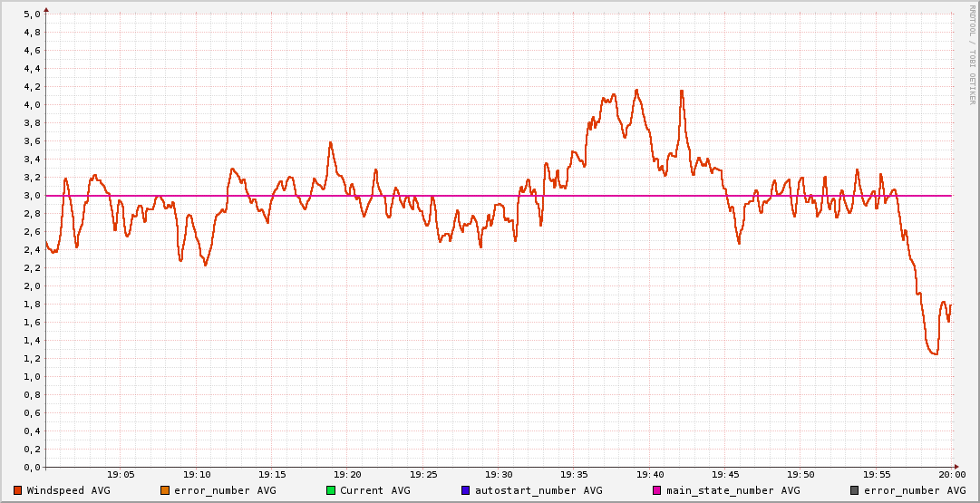
Task: Select the Current AVG legend label
Action: pos(374,490)
